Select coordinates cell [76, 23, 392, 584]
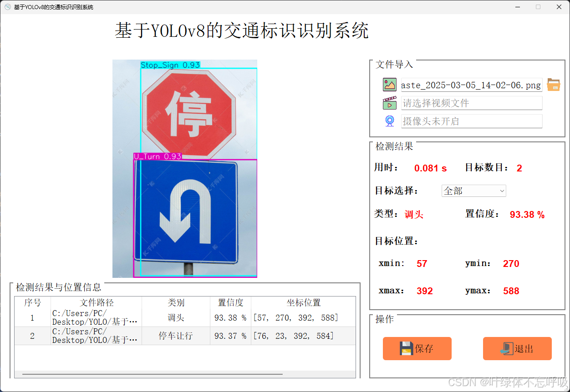The height and width of the screenshot is (392, 570). (x=304, y=336)
